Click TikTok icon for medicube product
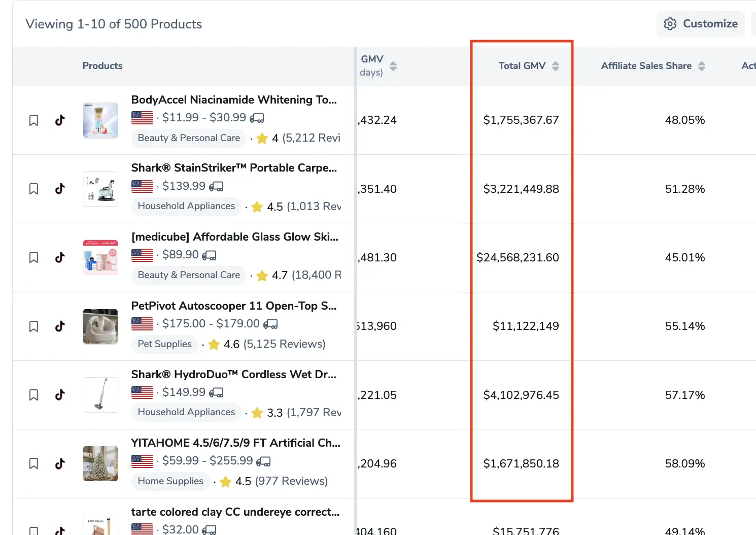 click(x=60, y=257)
